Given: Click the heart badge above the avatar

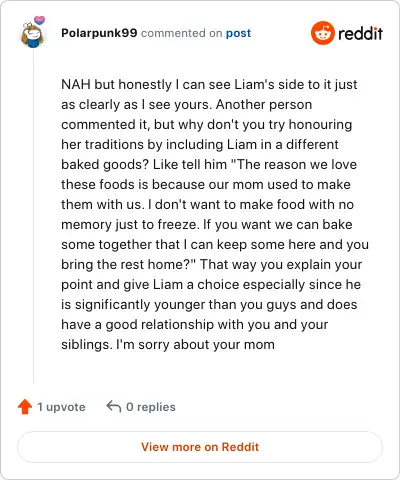Looking at the screenshot, I should [x=39, y=21].
